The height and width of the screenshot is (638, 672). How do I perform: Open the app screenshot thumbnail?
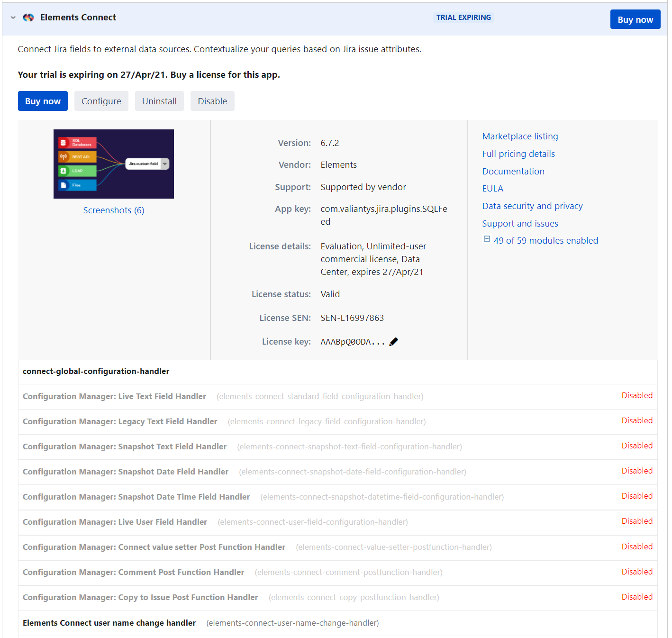pos(114,164)
